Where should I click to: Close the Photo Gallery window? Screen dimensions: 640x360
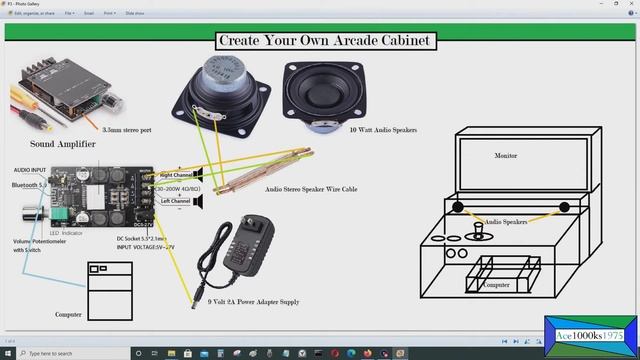point(632,4)
